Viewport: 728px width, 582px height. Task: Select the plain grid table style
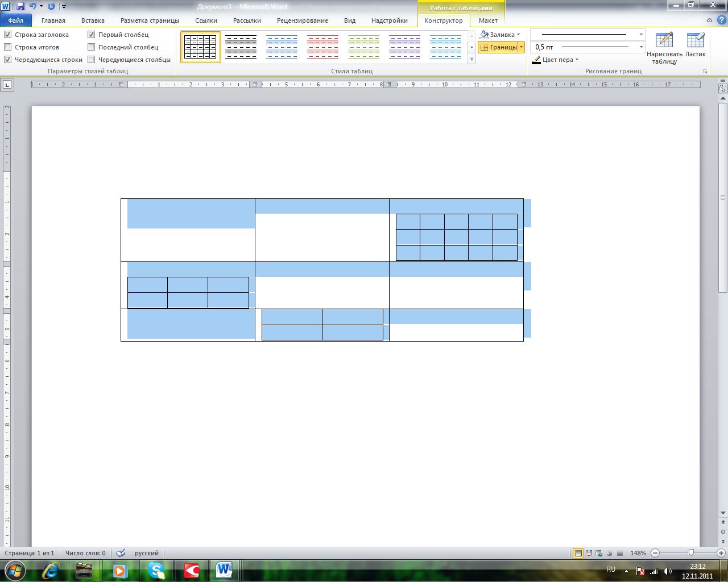pos(200,47)
